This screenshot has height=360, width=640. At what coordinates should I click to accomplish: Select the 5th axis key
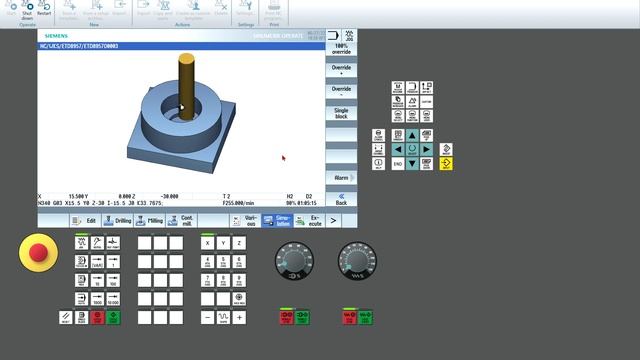coord(223,262)
